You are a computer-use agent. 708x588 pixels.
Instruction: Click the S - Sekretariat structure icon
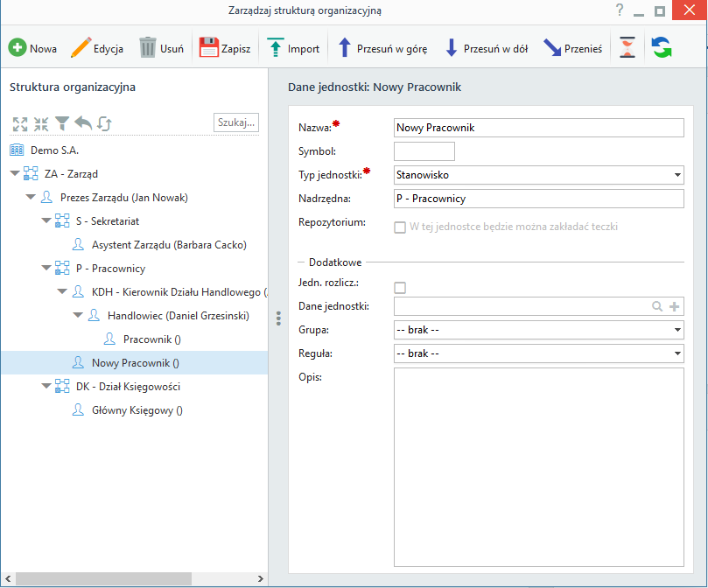point(62,221)
